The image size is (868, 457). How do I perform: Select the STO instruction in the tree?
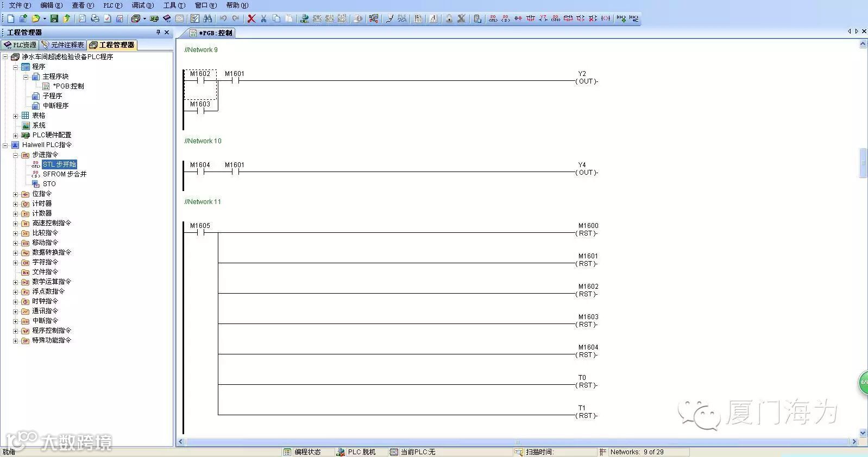click(x=49, y=184)
